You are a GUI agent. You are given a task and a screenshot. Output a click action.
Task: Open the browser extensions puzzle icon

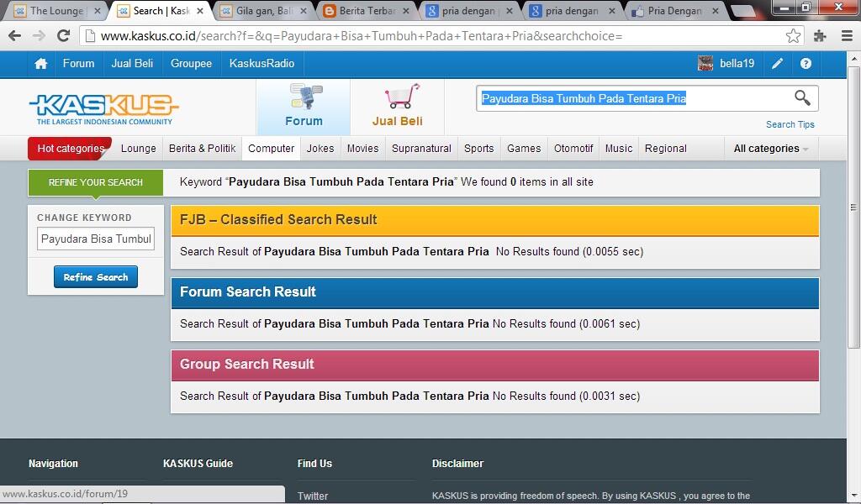tap(820, 36)
